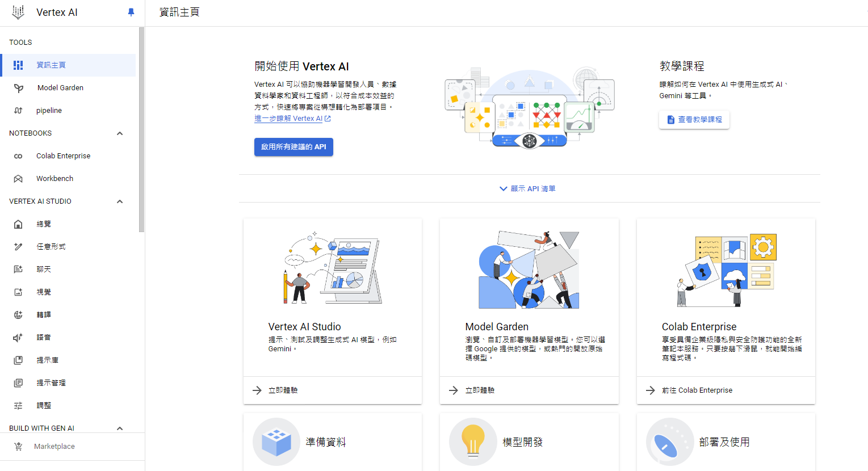Screen dimensions: 868x471
Task: Expand 顯示 API 清單
Action: tap(527, 189)
